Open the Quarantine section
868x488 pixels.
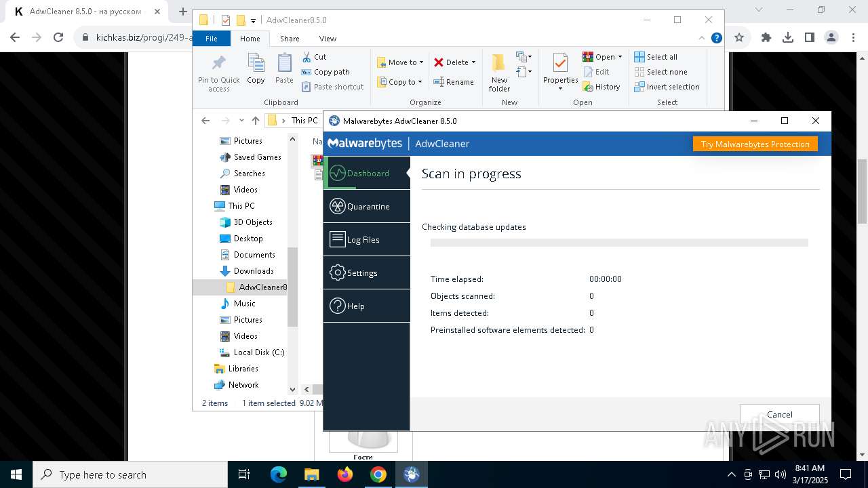[367, 206]
